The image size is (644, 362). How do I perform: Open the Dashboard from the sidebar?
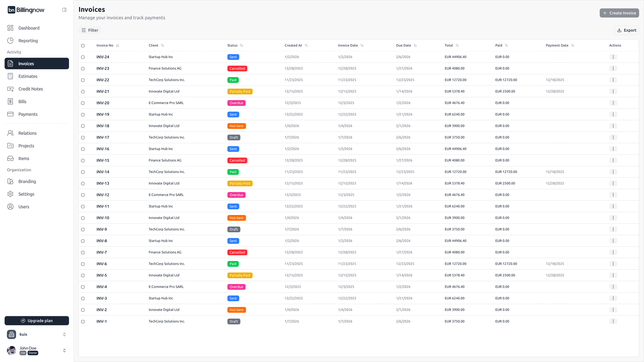[x=29, y=28]
